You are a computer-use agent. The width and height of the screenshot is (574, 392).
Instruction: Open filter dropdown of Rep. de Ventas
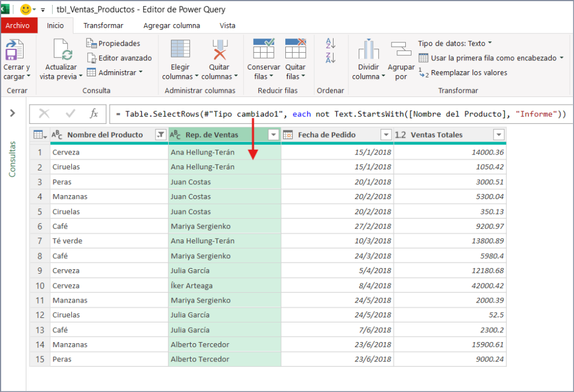click(273, 135)
